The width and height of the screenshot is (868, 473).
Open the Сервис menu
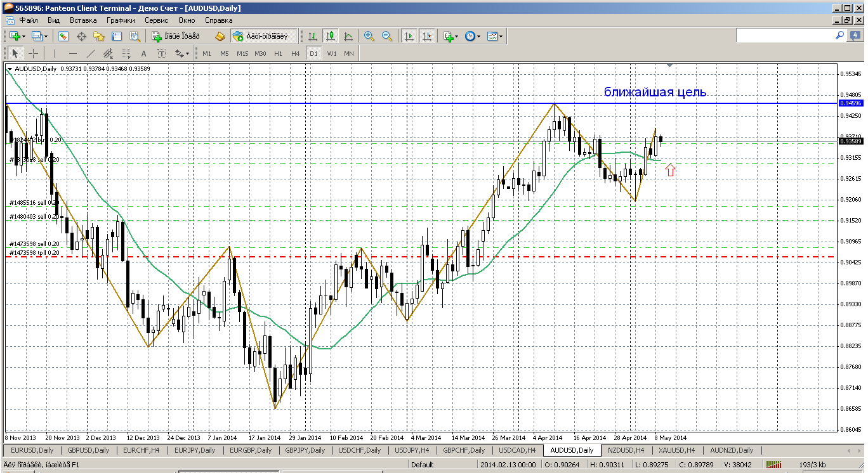pos(156,20)
